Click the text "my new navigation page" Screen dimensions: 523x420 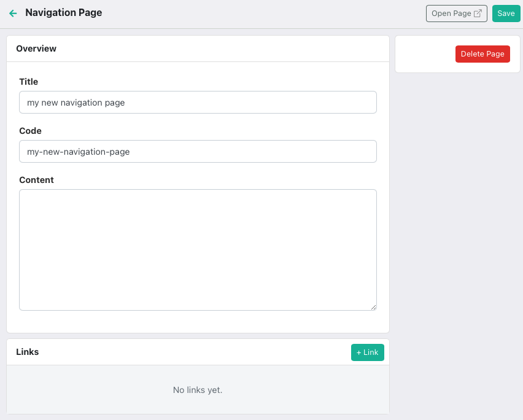tap(76, 103)
